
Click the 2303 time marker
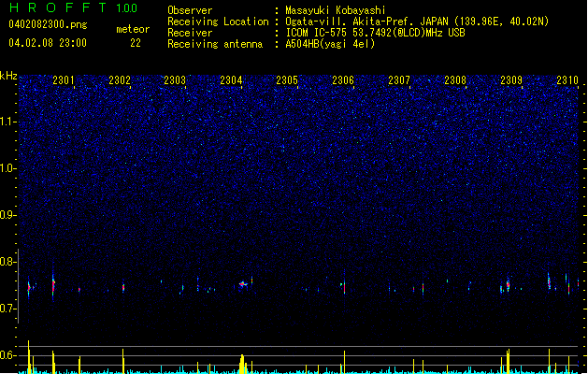(x=175, y=79)
